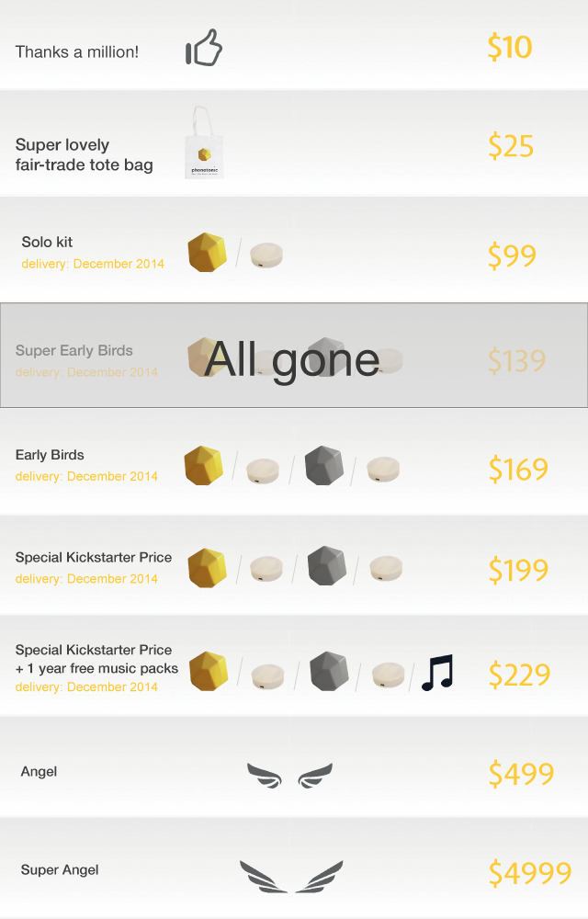Select the $4999 Super Angel price

point(530,873)
